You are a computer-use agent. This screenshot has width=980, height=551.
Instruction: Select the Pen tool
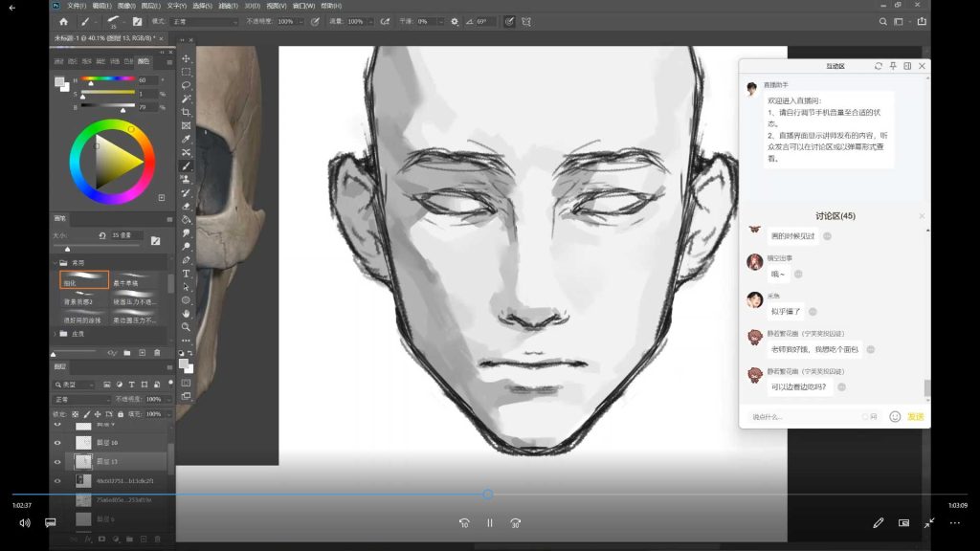186,260
